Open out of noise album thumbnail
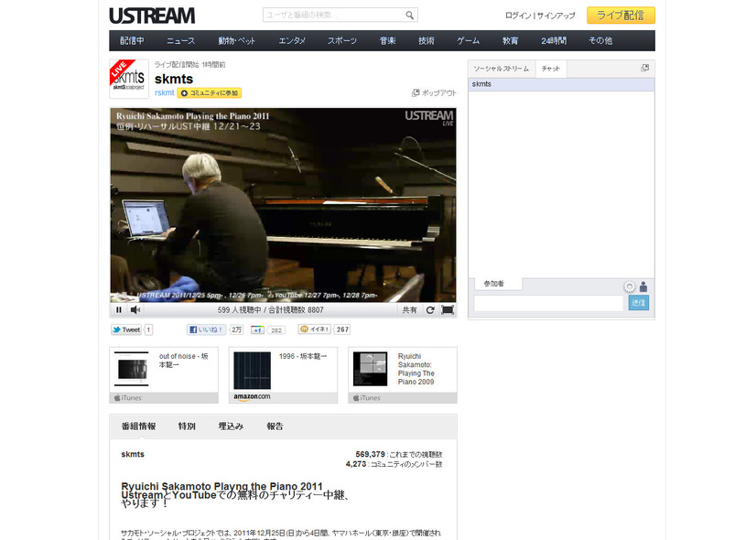This screenshot has width=756, height=540. [132, 369]
